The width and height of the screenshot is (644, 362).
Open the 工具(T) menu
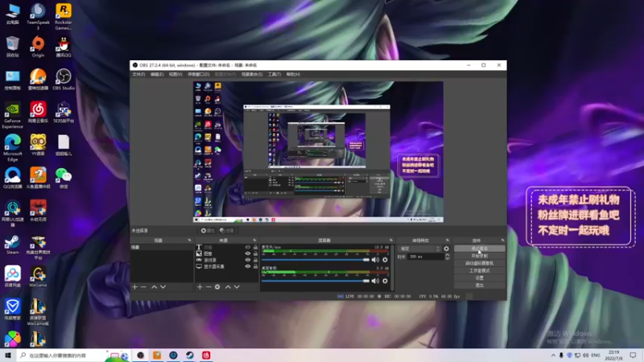[275, 74]
